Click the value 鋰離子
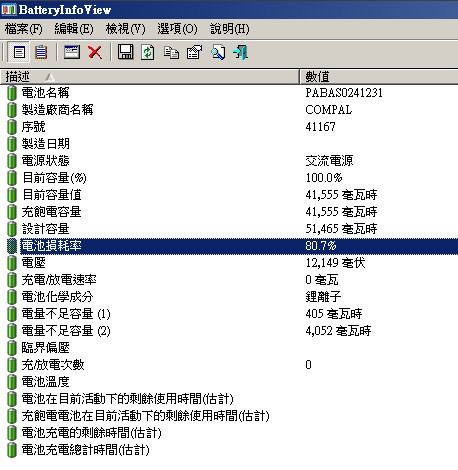This screenshot has width=458, height=470. (x=323, y=297)
